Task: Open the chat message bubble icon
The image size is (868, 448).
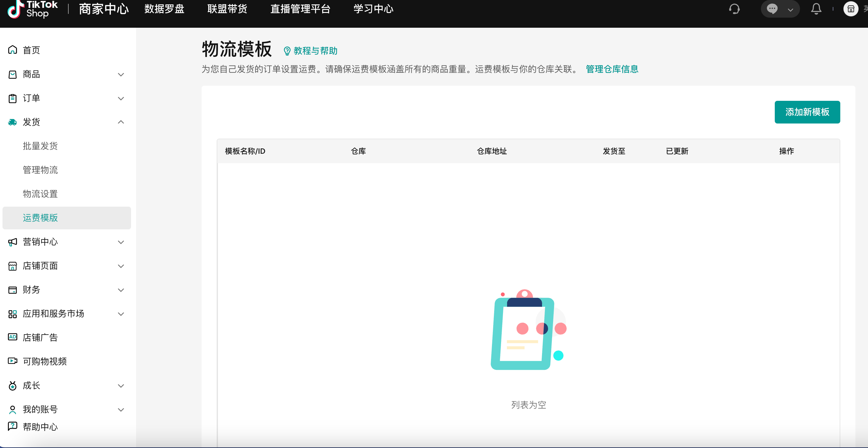Action: 772,9
